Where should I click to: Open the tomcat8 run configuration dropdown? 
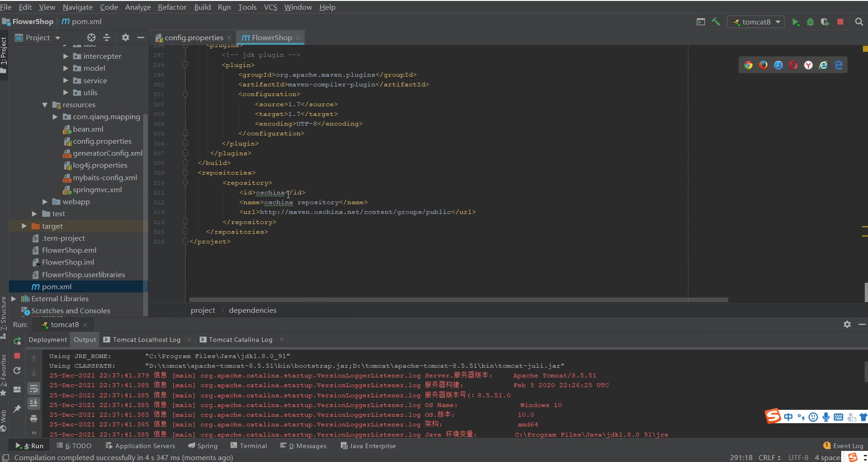point(756,22)
